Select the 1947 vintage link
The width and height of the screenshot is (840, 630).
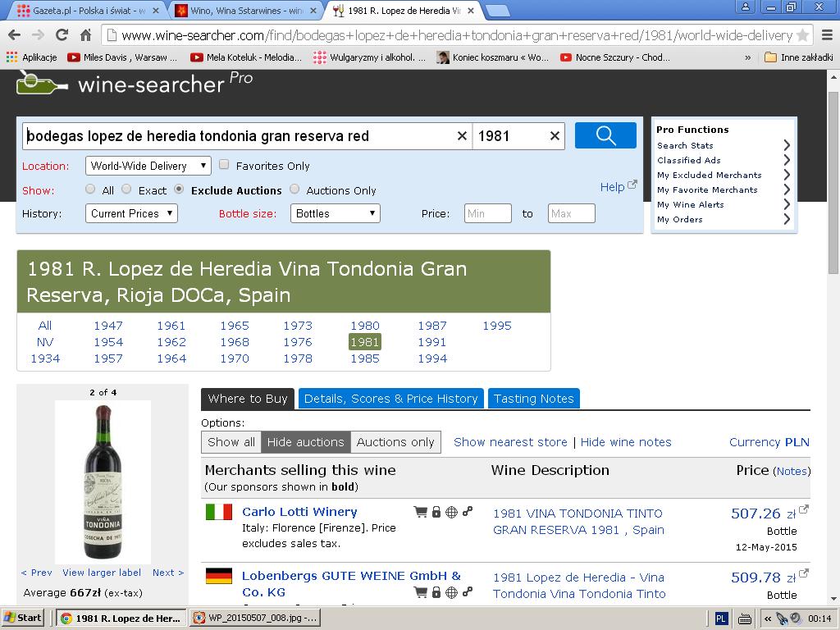[108, 326]
